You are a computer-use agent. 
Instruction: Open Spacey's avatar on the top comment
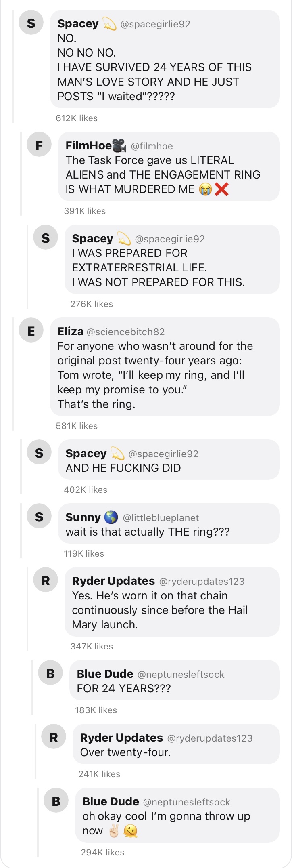click(x=31, y=23)
